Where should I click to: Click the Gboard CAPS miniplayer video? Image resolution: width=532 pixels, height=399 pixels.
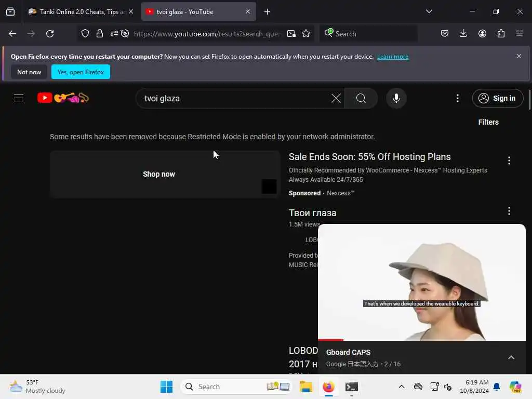click(x=422, y=282)
